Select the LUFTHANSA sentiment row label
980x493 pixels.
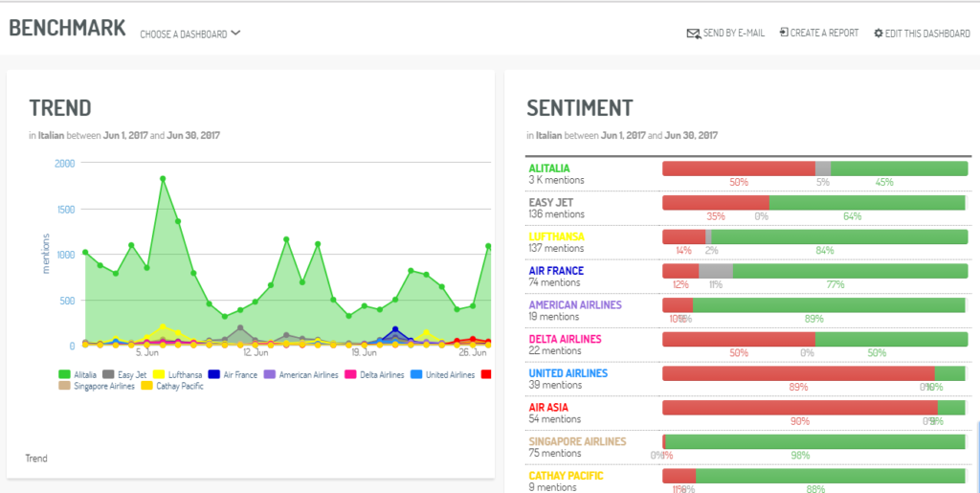[x=556, y=236]
